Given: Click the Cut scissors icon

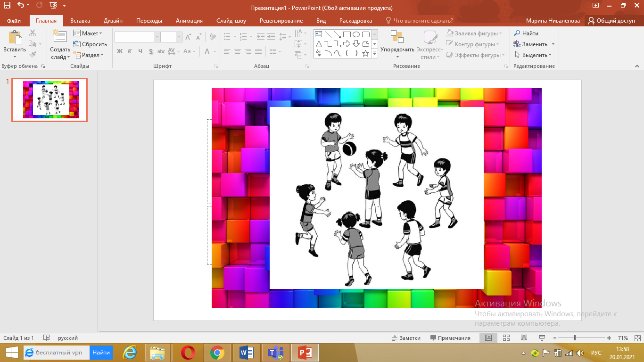Looking at the screenshot, I should point(33,33).
